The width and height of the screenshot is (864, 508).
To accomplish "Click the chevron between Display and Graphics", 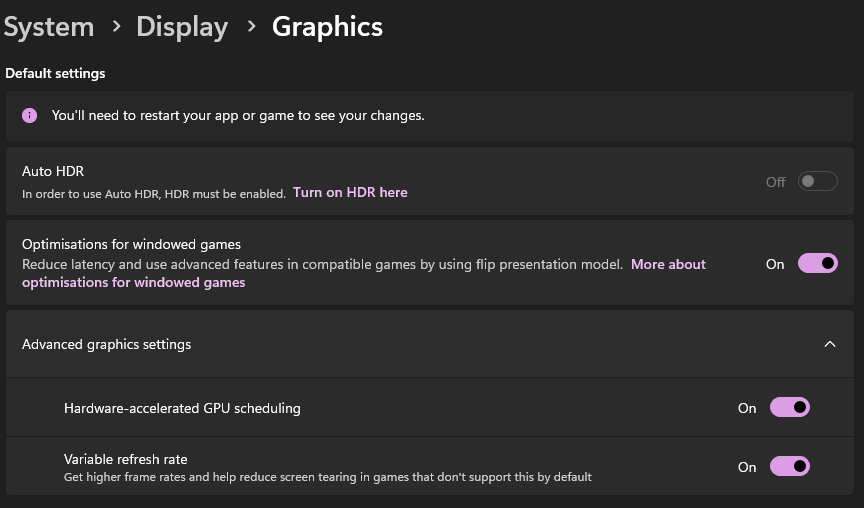I will coord(250,26).
